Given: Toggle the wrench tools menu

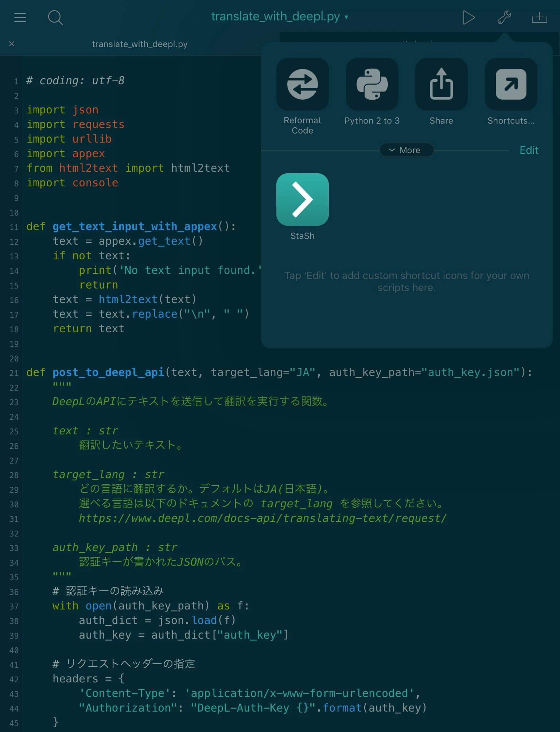Looking at the screenshot, I should click(x=504, y=17).
